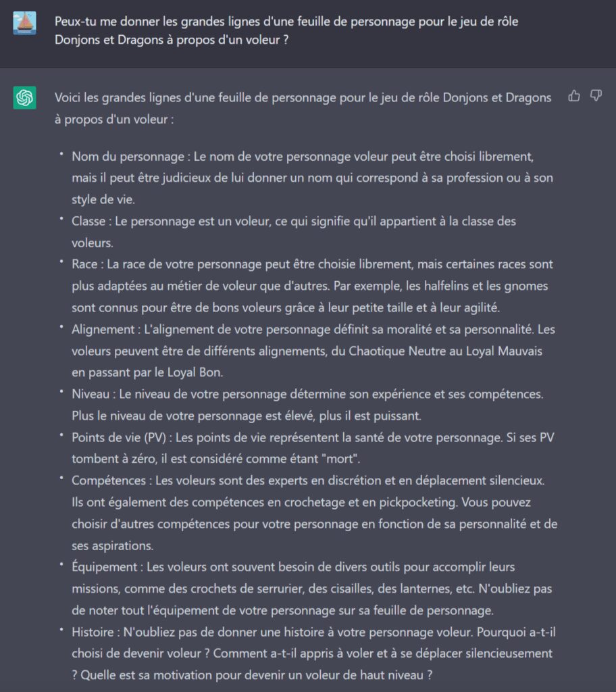
Task: Click the "Compétences" bullet heading
Action: (x=109, y=480)
